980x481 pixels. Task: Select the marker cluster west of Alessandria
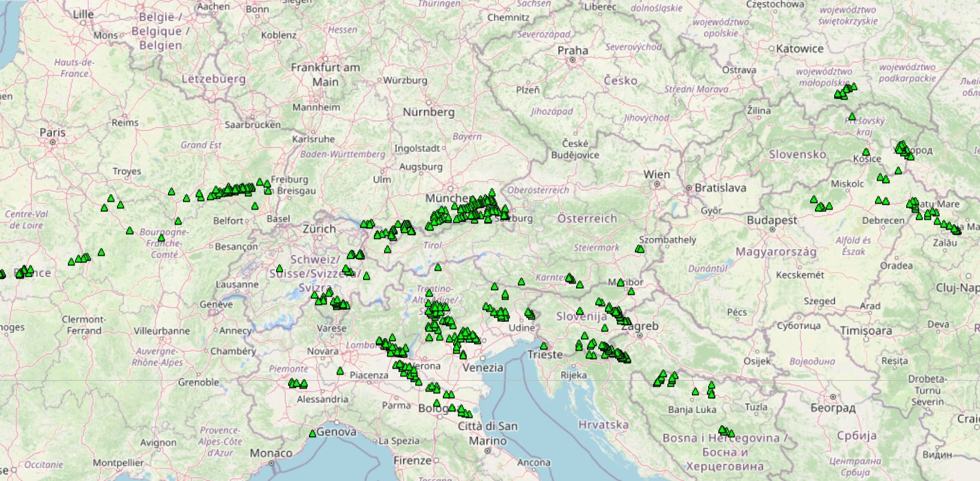297,383
